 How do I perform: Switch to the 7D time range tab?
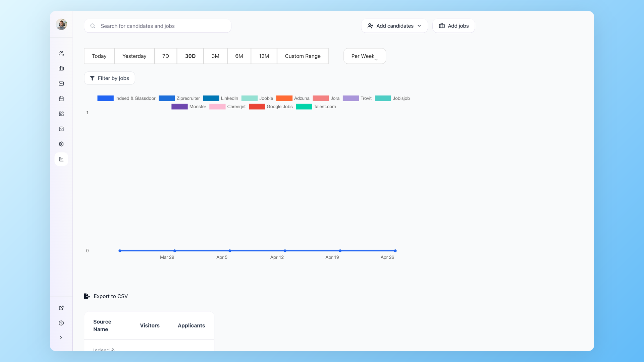pyautogui.click(x=165, y=56)
